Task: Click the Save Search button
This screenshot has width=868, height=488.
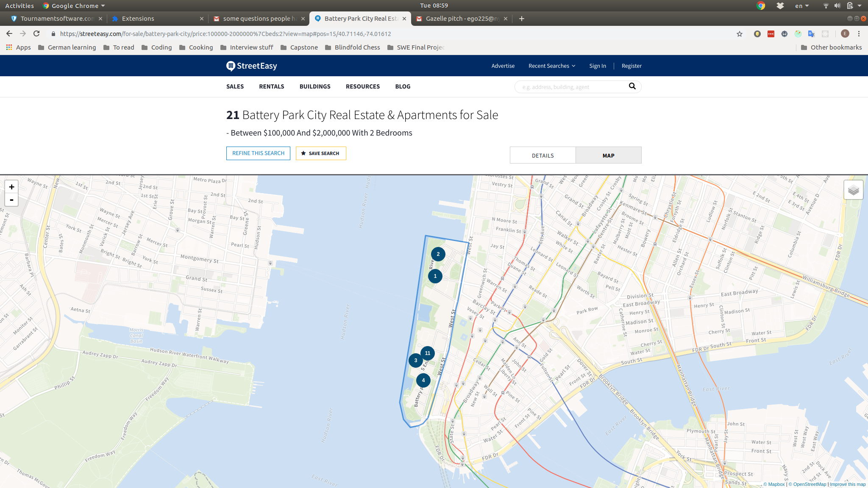Action: (320, 153)
